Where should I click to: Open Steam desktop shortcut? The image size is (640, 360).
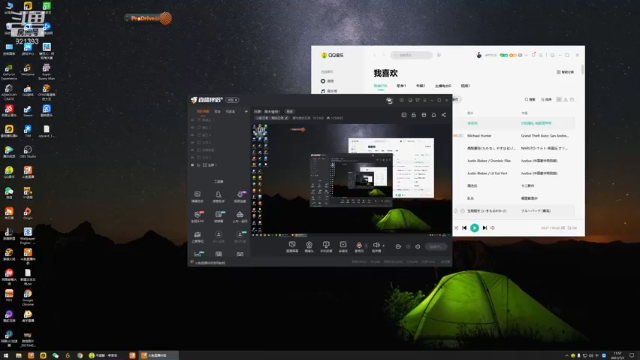[28, 111]
